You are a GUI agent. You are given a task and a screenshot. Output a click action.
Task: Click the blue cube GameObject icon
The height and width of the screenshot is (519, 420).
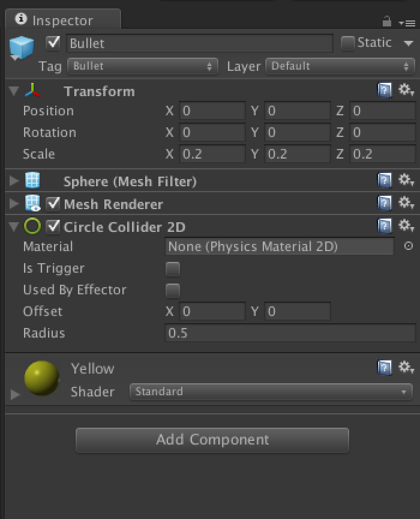(21, 47)
